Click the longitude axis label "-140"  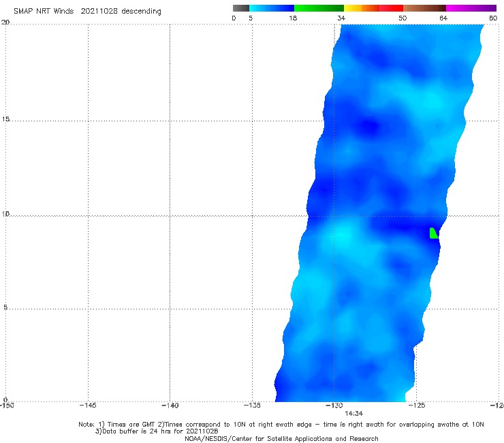tap(170, 406)
